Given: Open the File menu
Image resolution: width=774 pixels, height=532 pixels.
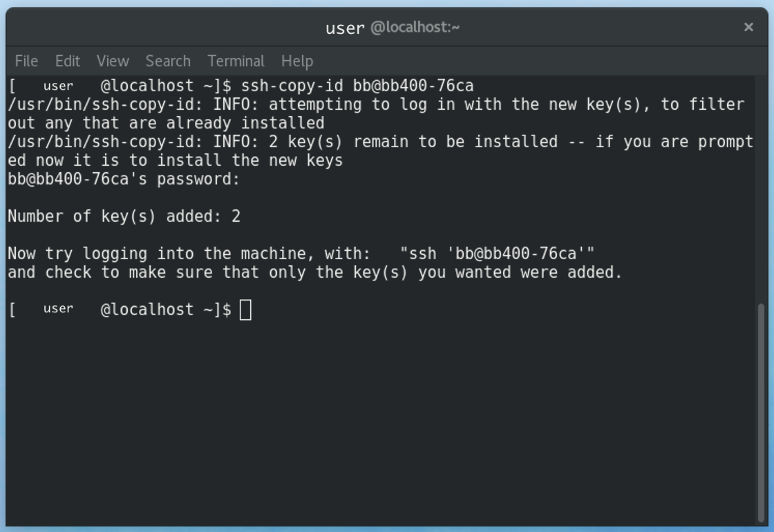Looking at the screenshot, I should point(26,61).
